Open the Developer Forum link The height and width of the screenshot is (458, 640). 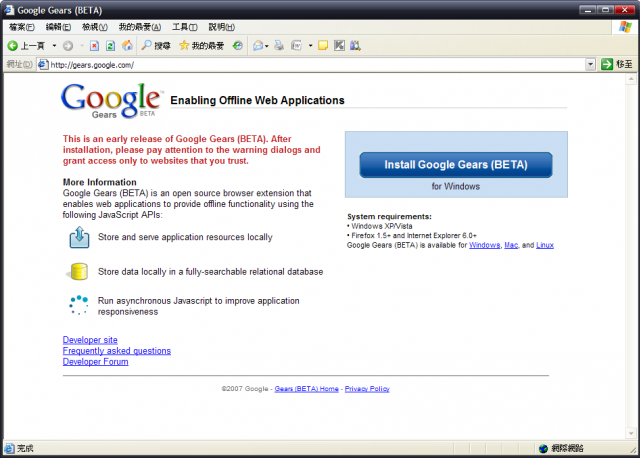click(96, 362)
